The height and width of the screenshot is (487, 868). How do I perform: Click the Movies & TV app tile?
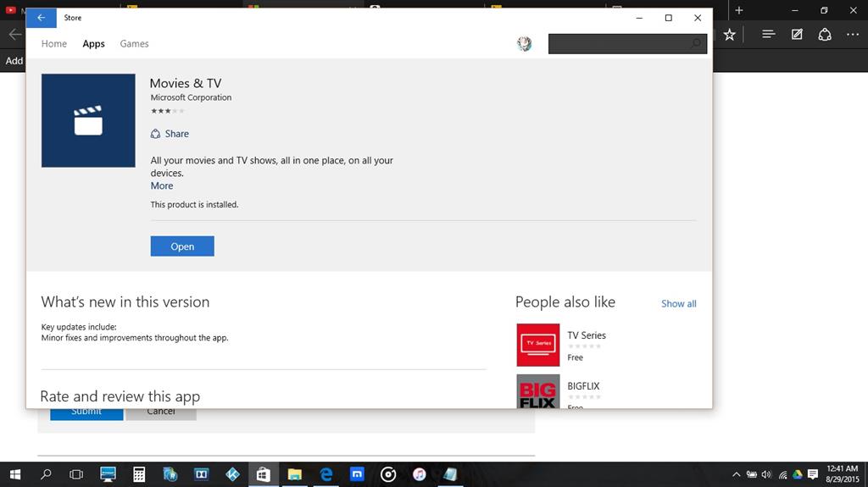click(x=88, y=120)
